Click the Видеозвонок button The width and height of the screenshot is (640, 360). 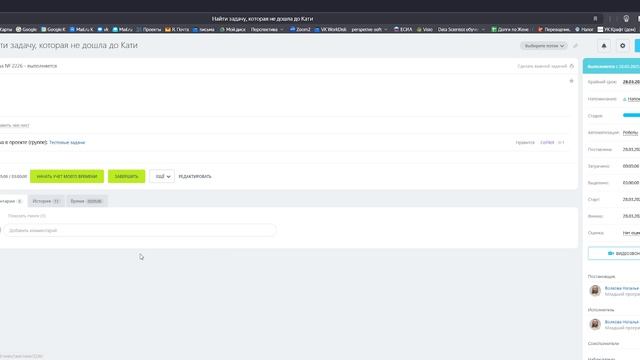(614, 253)
